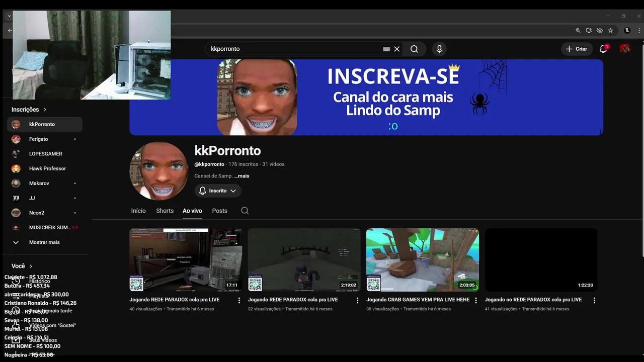This screenshot has width=644, height=362.
Task: Click the install app icon in address bar
Action: [589, 31]
